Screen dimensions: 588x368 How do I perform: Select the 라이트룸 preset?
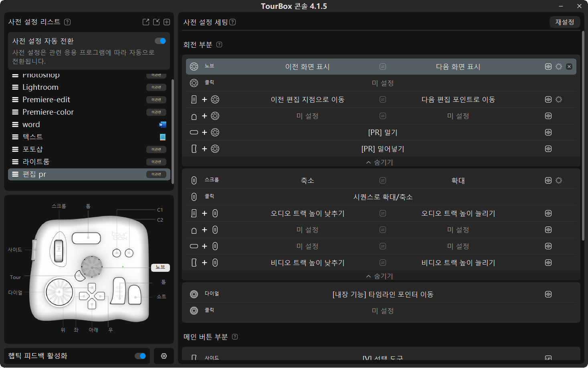click(89, 162)
